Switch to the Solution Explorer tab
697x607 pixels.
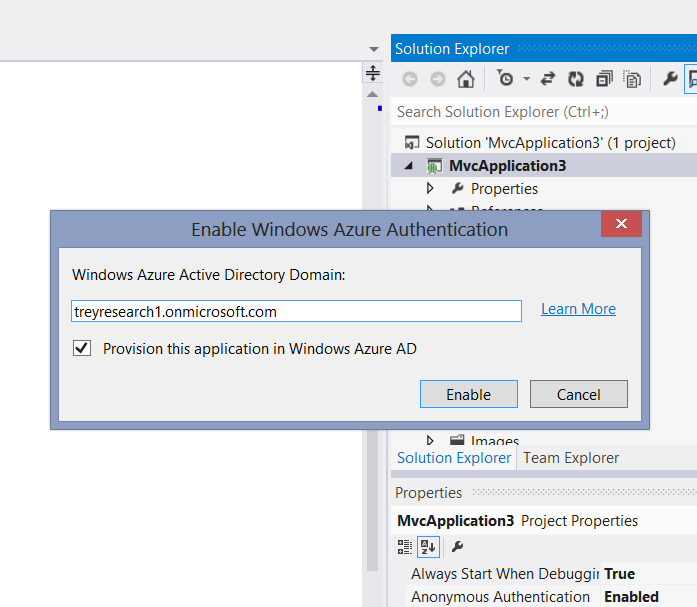tap(454, 458)
